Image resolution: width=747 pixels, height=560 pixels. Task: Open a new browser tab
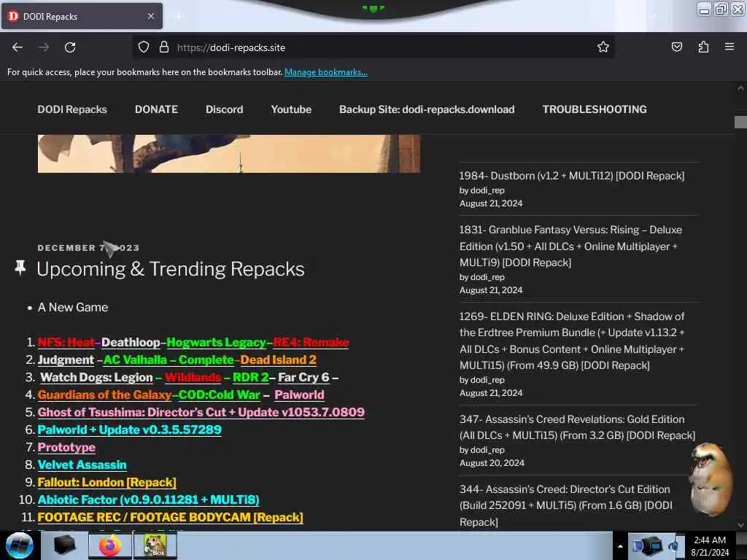point(178,17)
